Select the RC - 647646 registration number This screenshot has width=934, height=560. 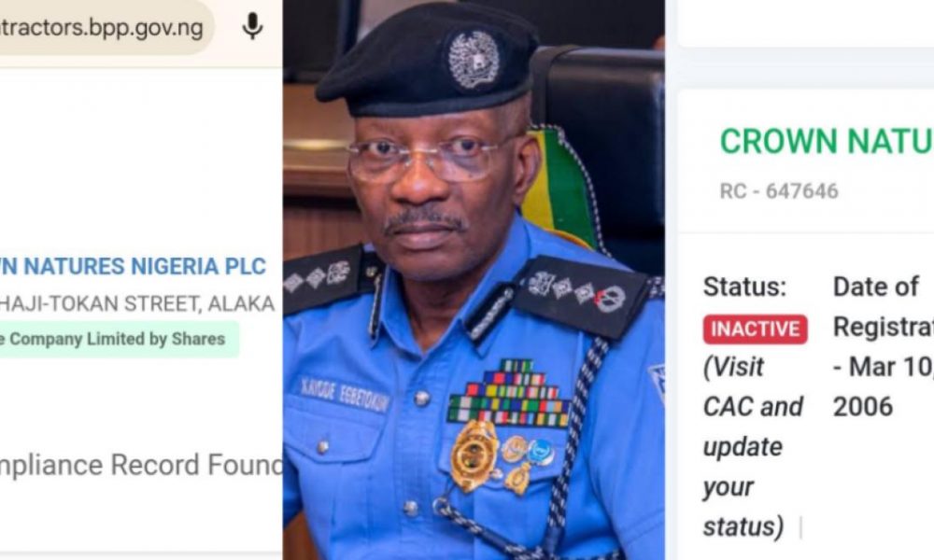coord(779,191)
